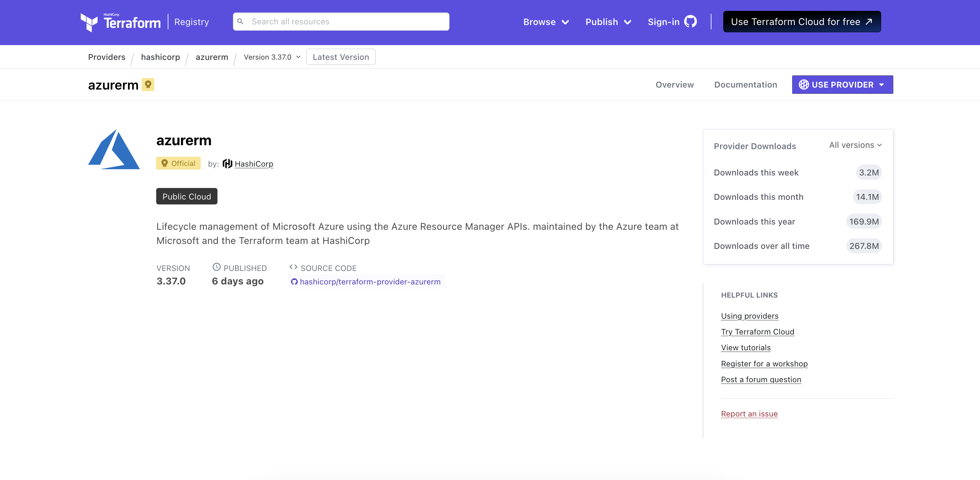Click the HELPFUL LINKS heading
980x480 pixels.
[x=749, y=295]
